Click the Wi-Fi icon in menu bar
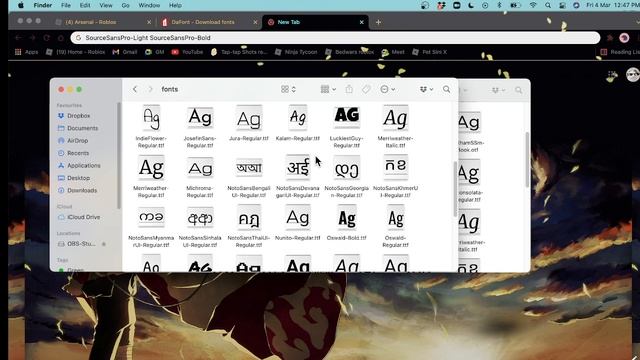 click(x=533, y=5)
